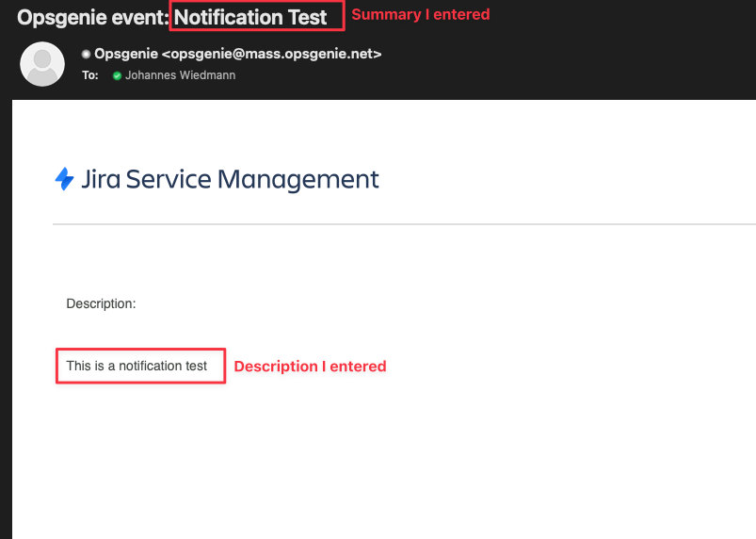
Task: Click the green presence indicator beside Johannes Wiedmann
Action: 117,75
